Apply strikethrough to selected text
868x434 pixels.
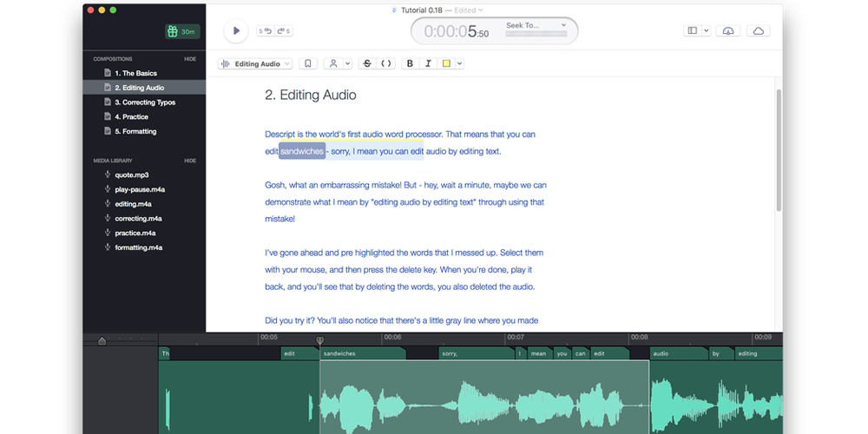pos(367,63)
